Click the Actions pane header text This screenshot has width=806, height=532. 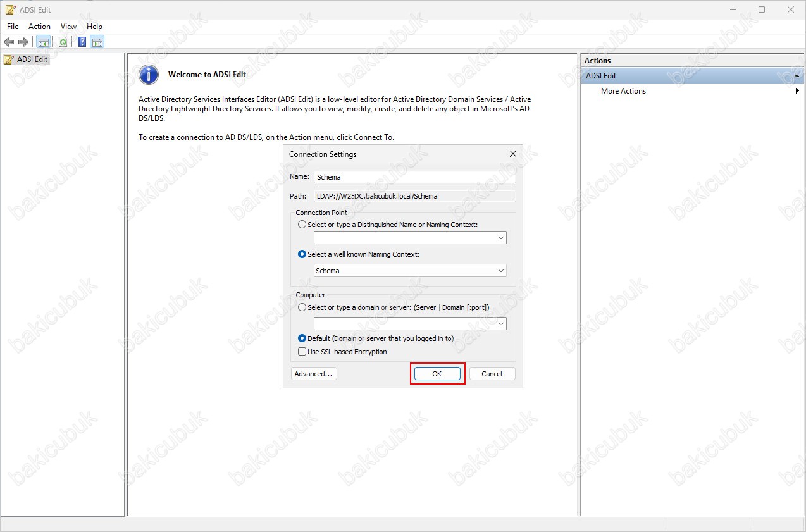click(597, 61)
